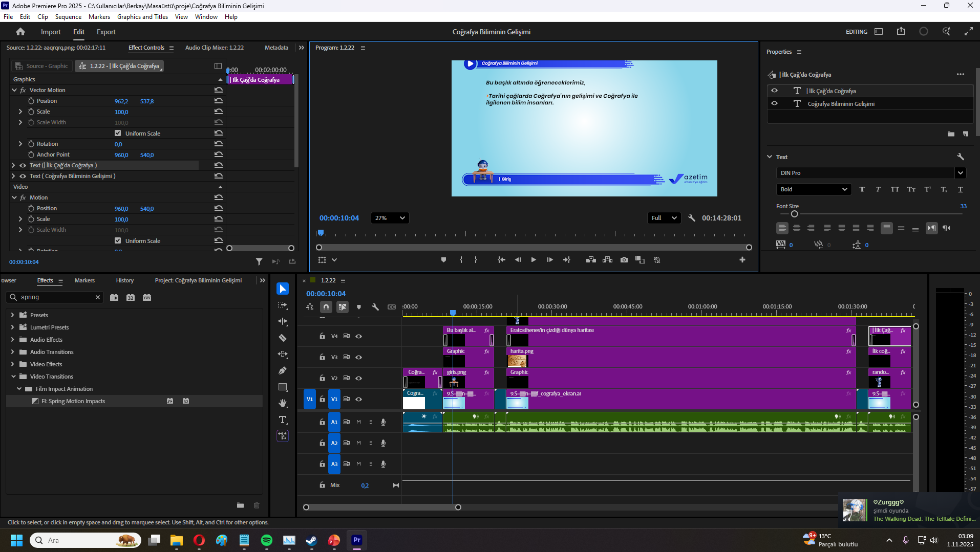
Task: Open the Import workspace
Action: click(x=51, y=32)
